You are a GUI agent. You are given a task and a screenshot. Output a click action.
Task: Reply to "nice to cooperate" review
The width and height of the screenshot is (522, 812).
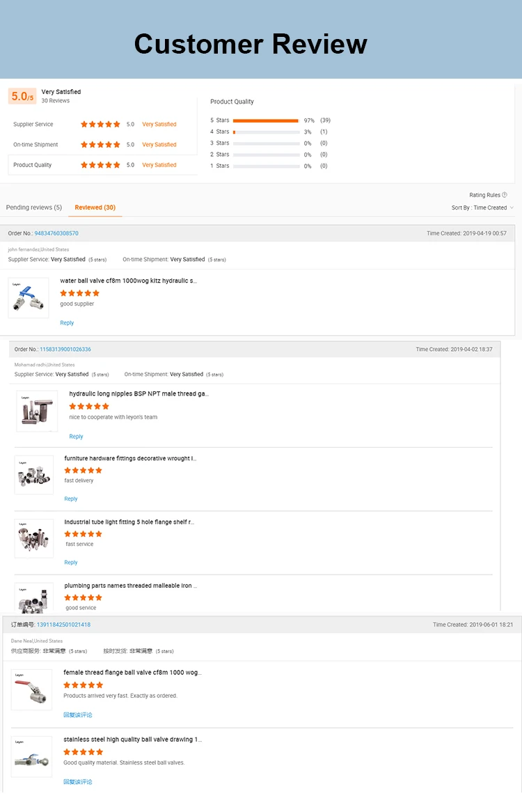point(76,437)
